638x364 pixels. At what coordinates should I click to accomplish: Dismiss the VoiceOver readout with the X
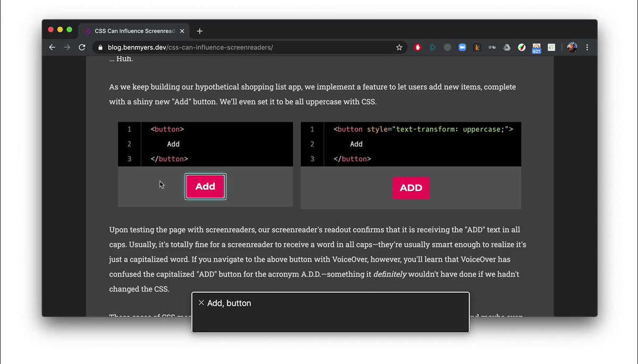tap(201, 302)
